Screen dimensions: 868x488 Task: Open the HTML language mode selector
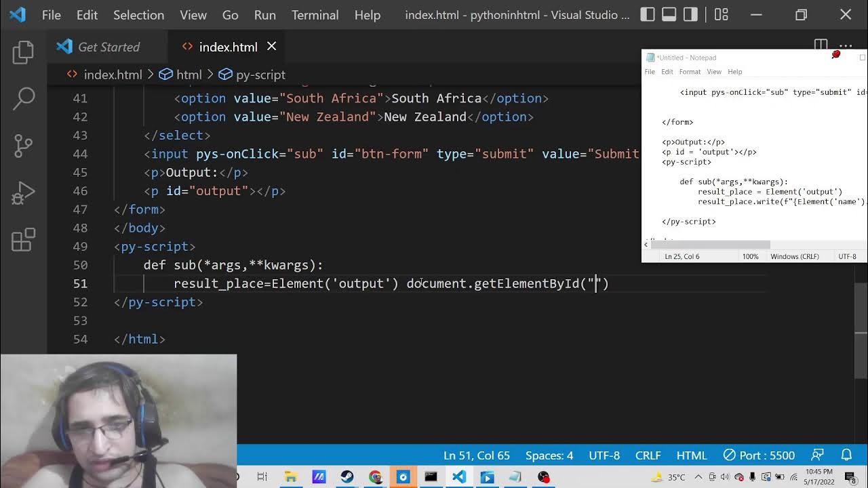tap(692, 455)
